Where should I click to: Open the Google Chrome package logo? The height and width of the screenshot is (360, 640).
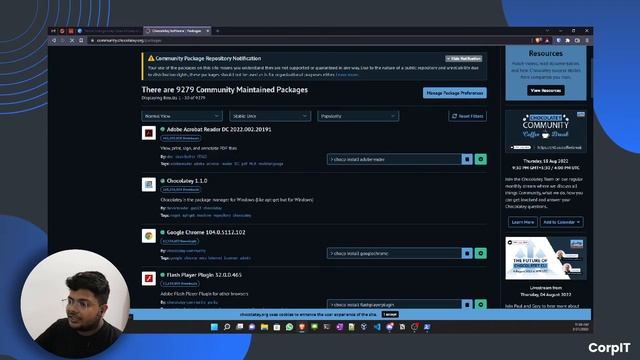pos(149,236)
